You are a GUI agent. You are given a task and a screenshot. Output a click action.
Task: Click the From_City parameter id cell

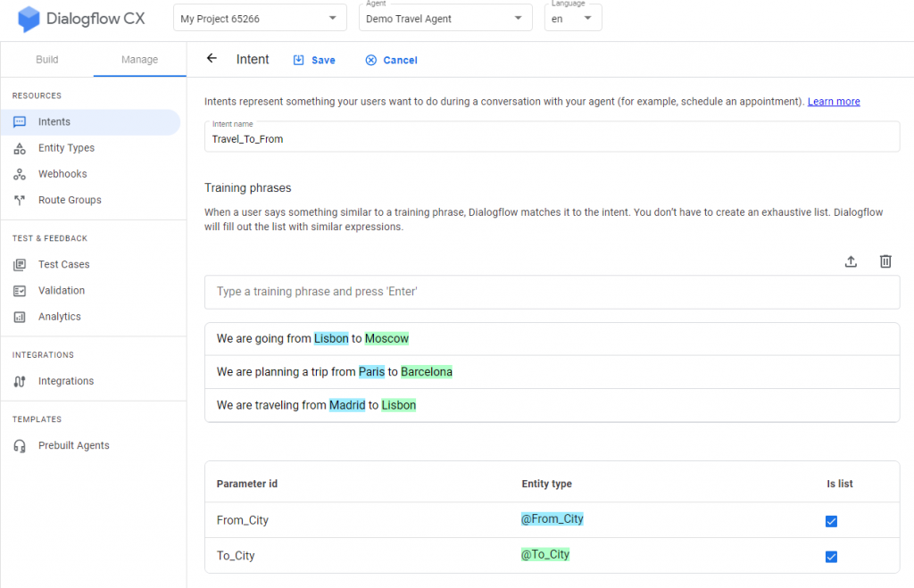(243, 520)
